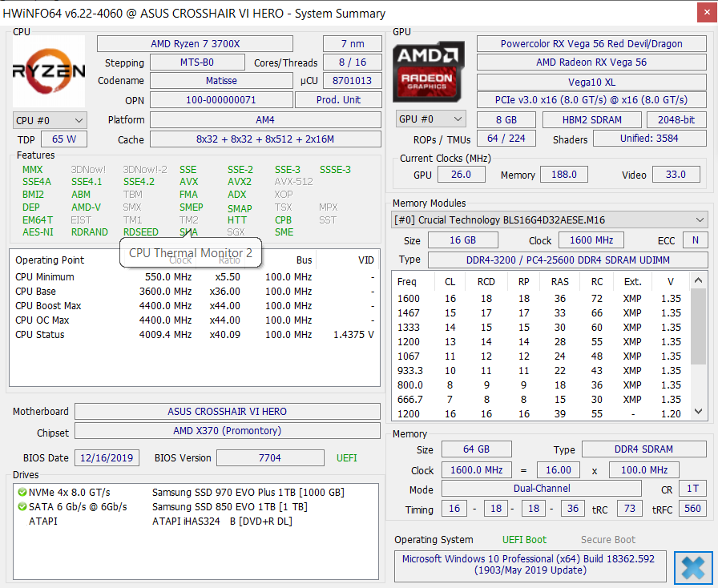This screenshot has height=588, width=718.
Task: Close the HWiNFO64 System Summary window
Action: tap(707, 13)
